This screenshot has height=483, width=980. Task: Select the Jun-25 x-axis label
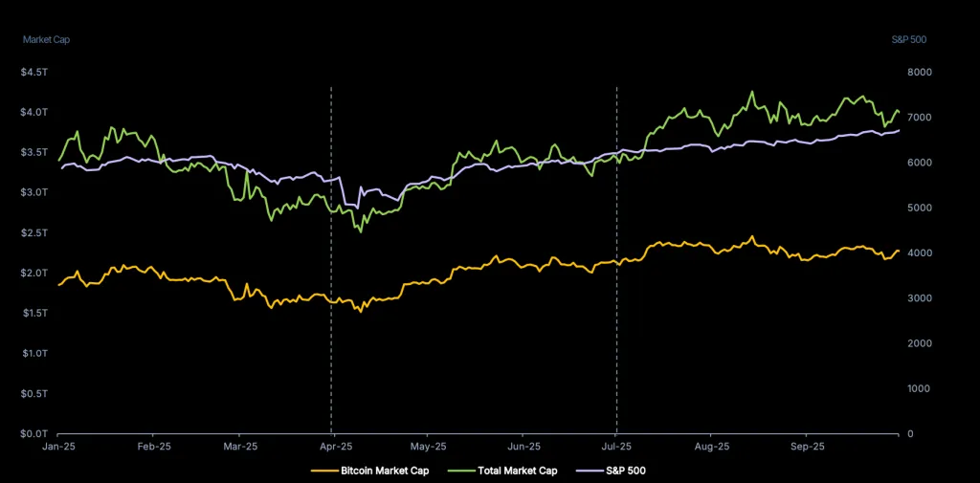tap(523, 447)
